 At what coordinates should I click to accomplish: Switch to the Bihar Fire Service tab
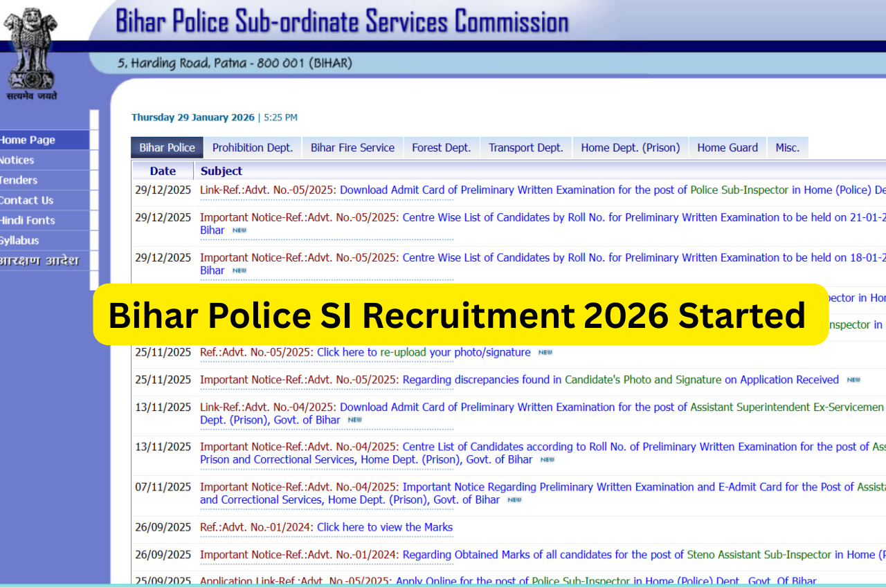(x=352, y=147)
